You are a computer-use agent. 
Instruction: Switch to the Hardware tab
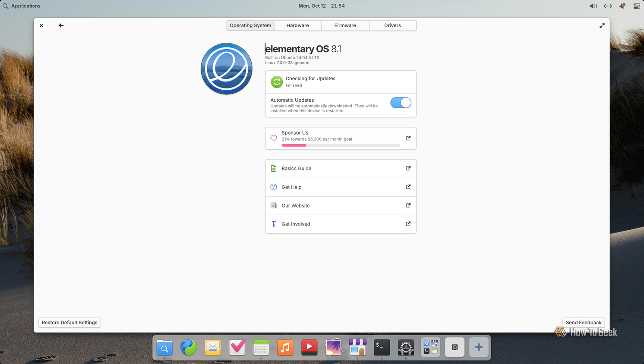298,25
